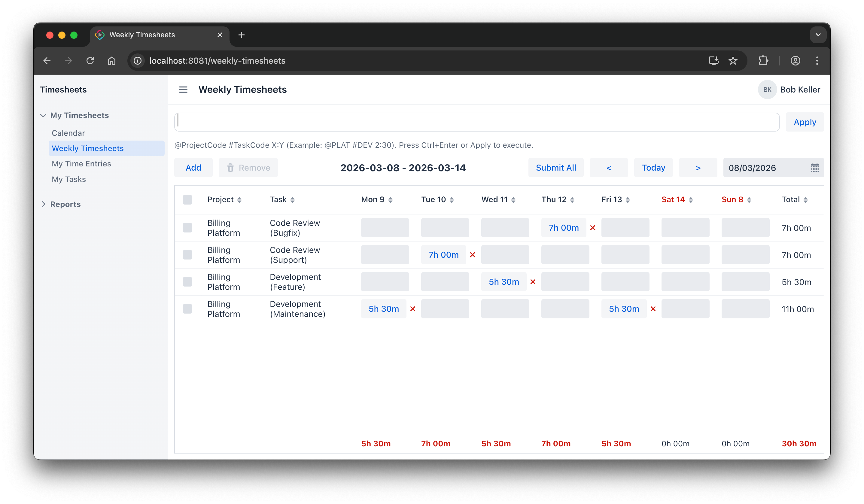Go to My Time Entries

click(x=81, y=164)
